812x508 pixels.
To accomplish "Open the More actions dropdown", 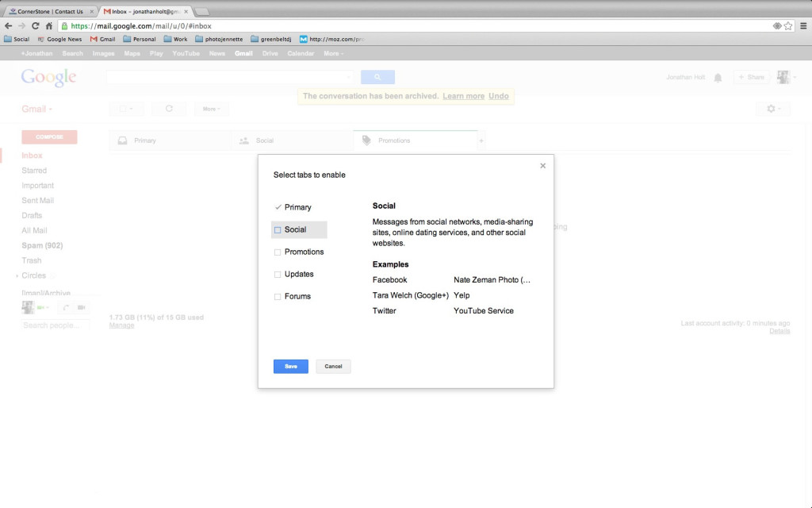I will point(211,109).
